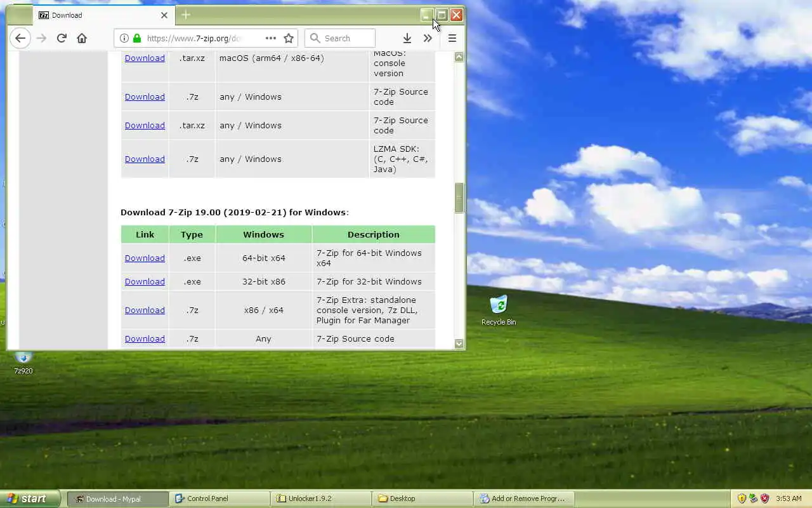The width and height of the screenshot is (812, 508).
Task: Click the 'x86 / x64' table cell
Action: (263, 310)
